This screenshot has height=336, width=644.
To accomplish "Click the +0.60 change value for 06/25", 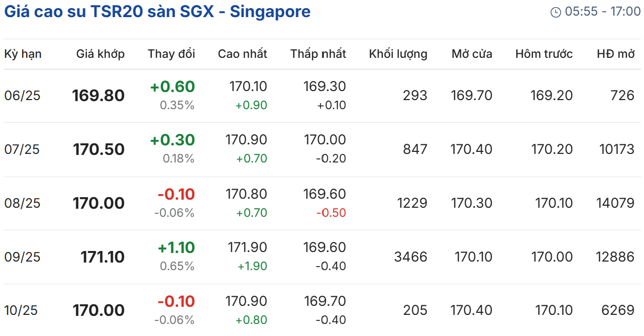I will click(172, 87).
